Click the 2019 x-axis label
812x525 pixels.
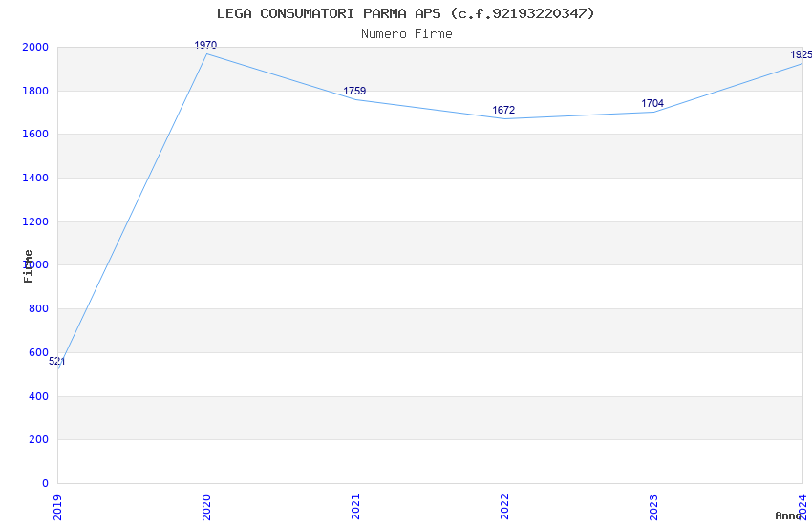(57, 508)
